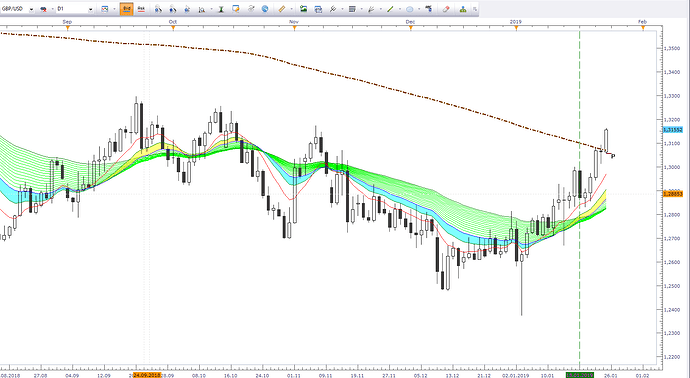
Task: Select the ellipse shape drawing tool
Action: (x=409, y=9)
